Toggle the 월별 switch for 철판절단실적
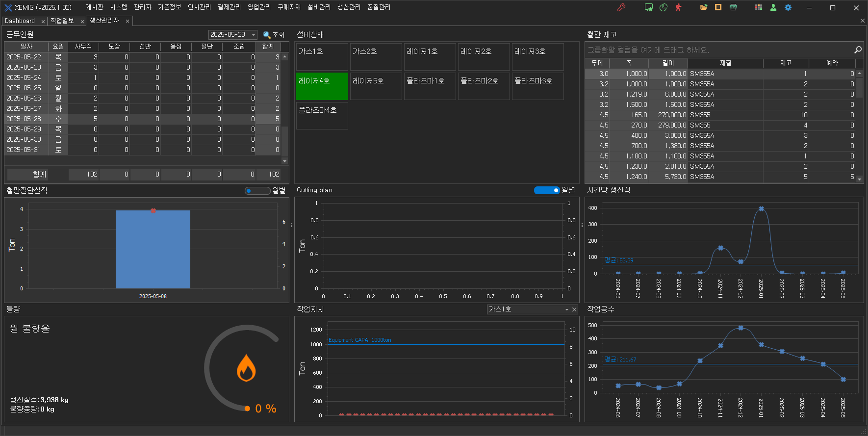The height and width of the screenshot is (436, 868). (257, 191)
